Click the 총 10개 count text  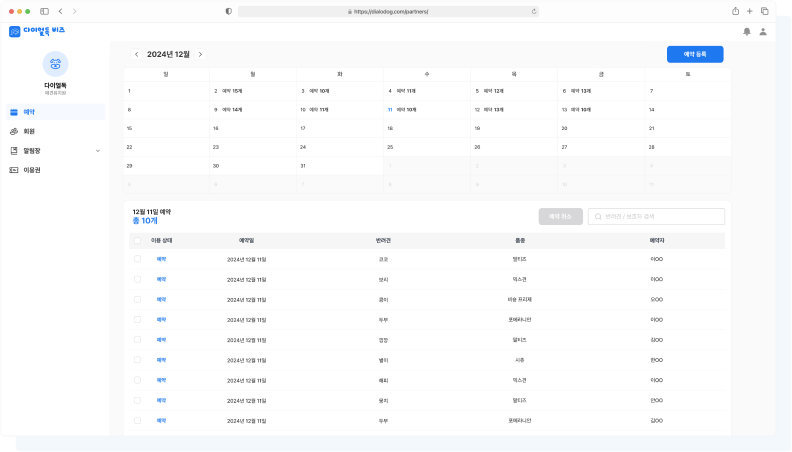[x=145, y=221]
